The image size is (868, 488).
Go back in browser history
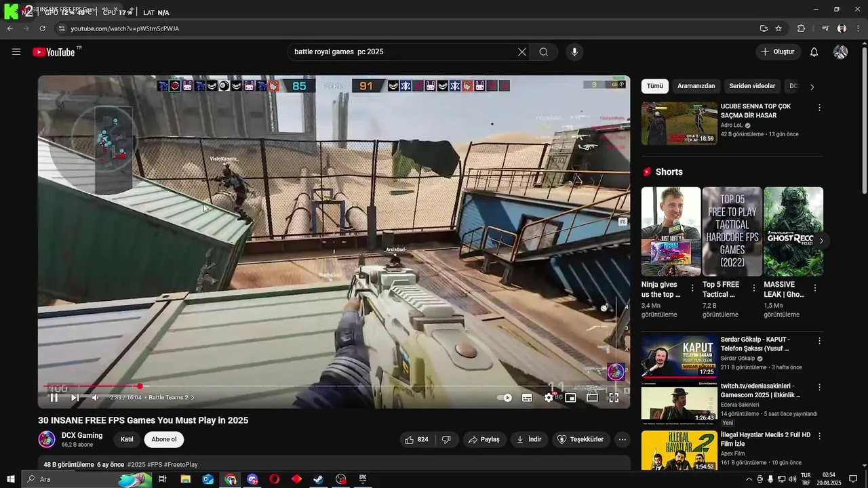(x=9, y=28)
